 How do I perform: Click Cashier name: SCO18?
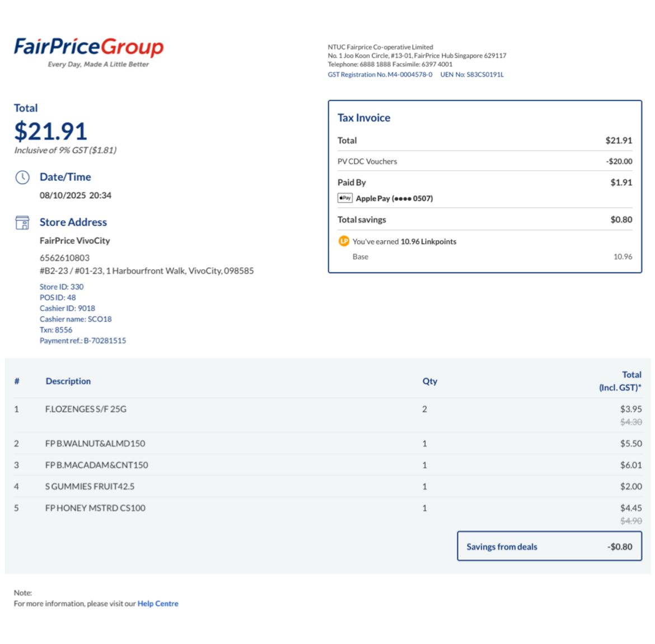(76, 319)
